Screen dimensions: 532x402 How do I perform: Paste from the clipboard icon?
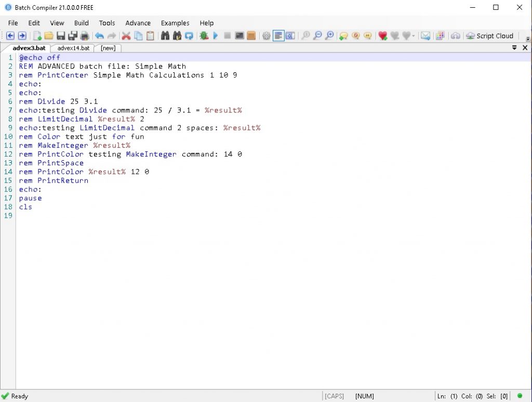150,36
